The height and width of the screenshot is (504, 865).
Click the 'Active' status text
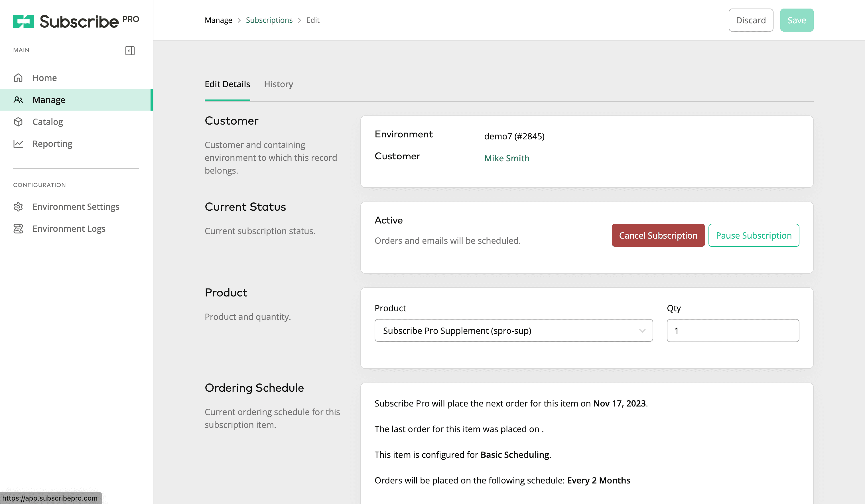pos(389,220)
